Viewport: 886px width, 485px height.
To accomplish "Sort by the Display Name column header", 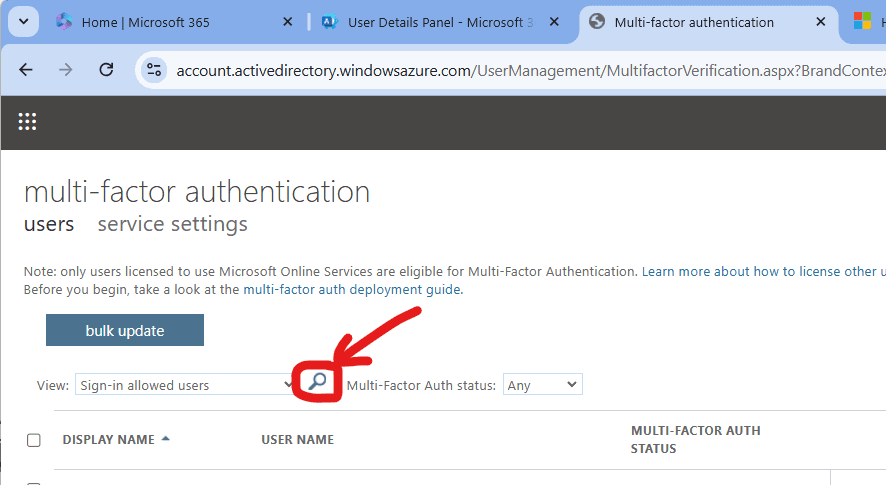I will tap(108, 440).
